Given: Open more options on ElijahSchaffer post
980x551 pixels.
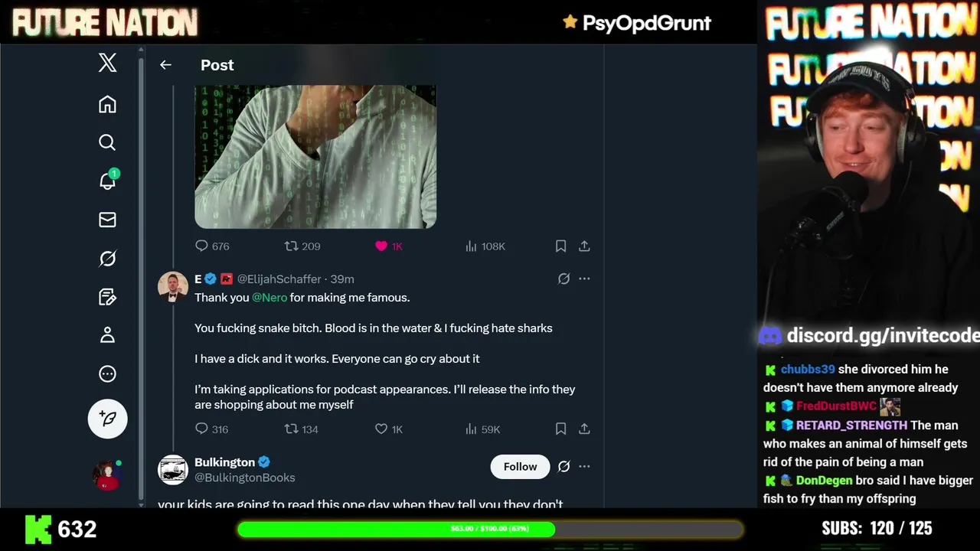Looking at the screenshot, I should pyautogui.click(x=584, y=279).
